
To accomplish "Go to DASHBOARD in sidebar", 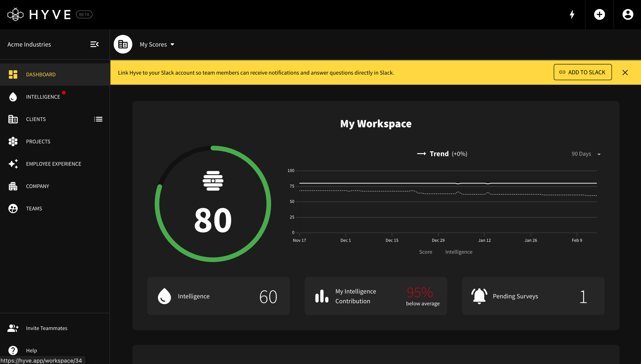I will (x=55, y=74).
